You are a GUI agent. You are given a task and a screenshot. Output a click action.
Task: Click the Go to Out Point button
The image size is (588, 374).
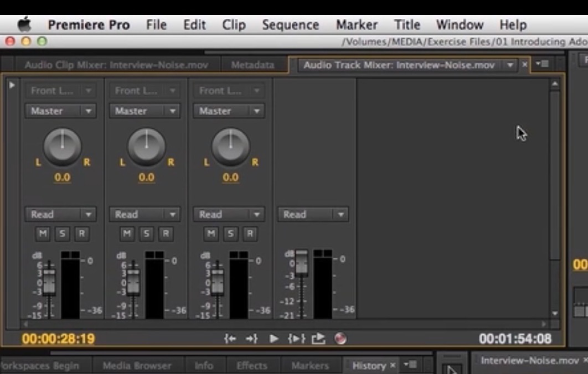coord(251,339)
